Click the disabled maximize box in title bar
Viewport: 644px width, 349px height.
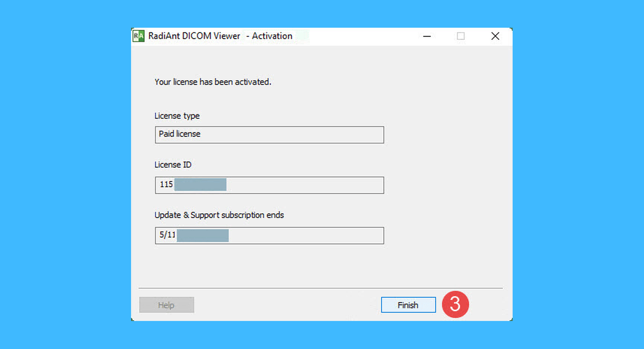point(461,36)
